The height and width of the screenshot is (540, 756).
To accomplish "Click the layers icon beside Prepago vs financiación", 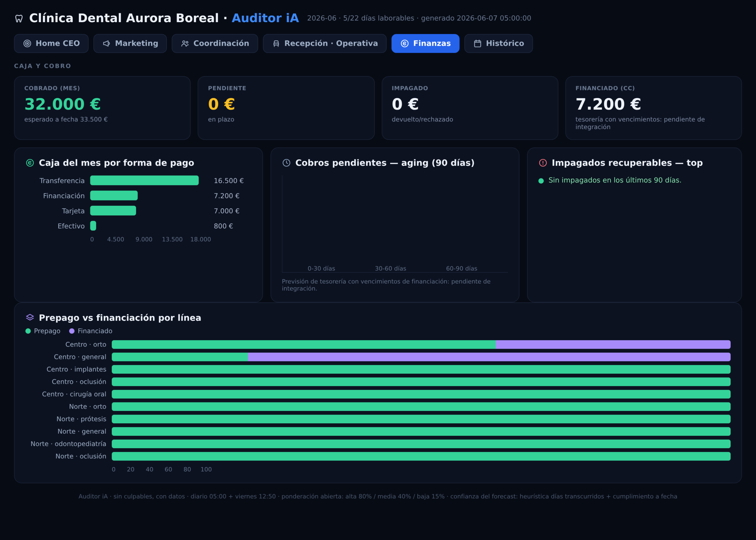I will pos(30,318).
